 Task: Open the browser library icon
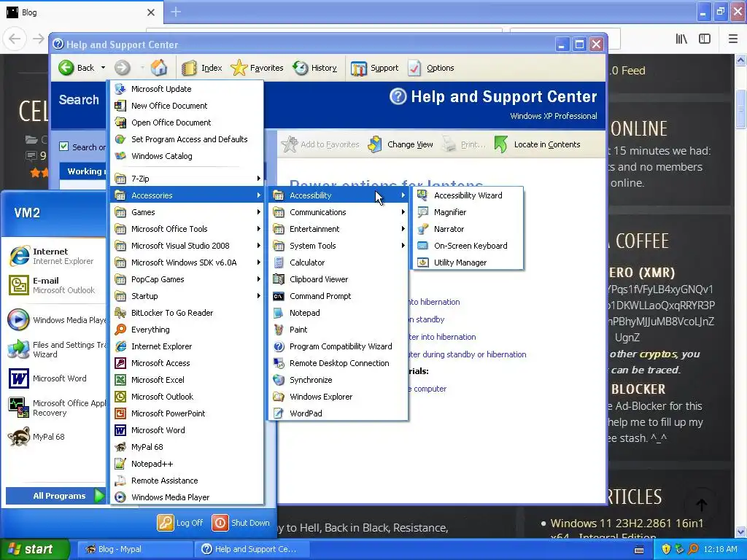point(681,39)
